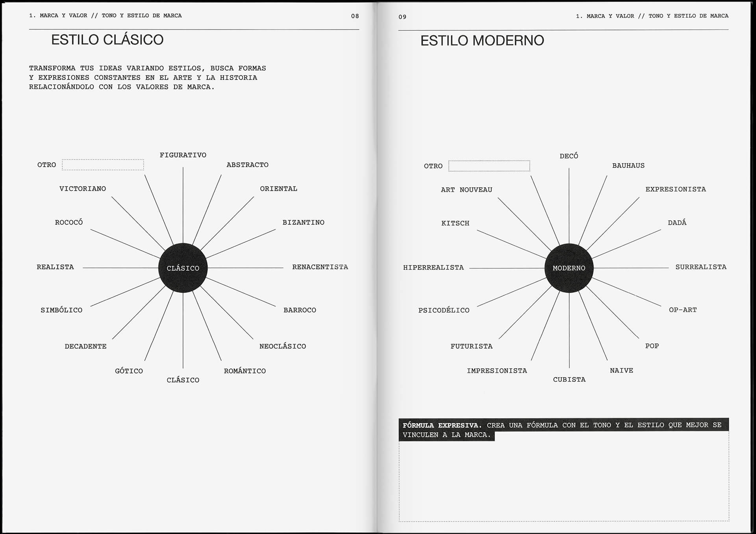Click the SURREALISTA label
756x534 pixels.
click(701, 267)
